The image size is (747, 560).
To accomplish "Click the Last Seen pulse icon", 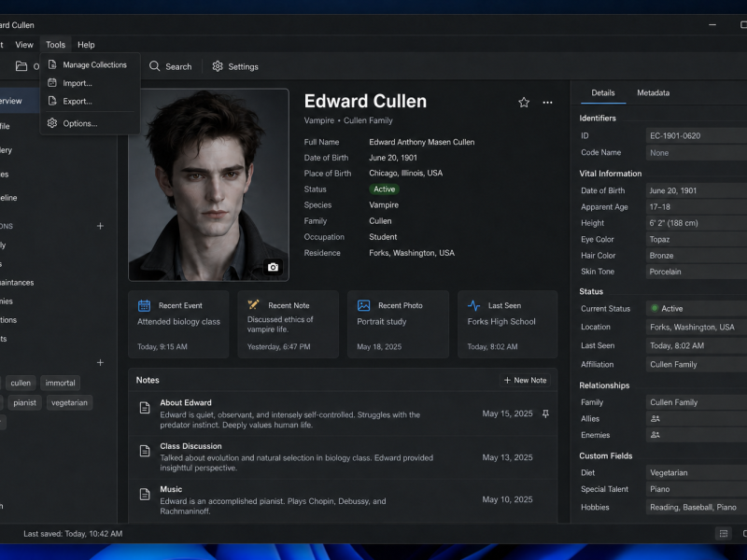I will pyautogui.click(x=473, y=305).
